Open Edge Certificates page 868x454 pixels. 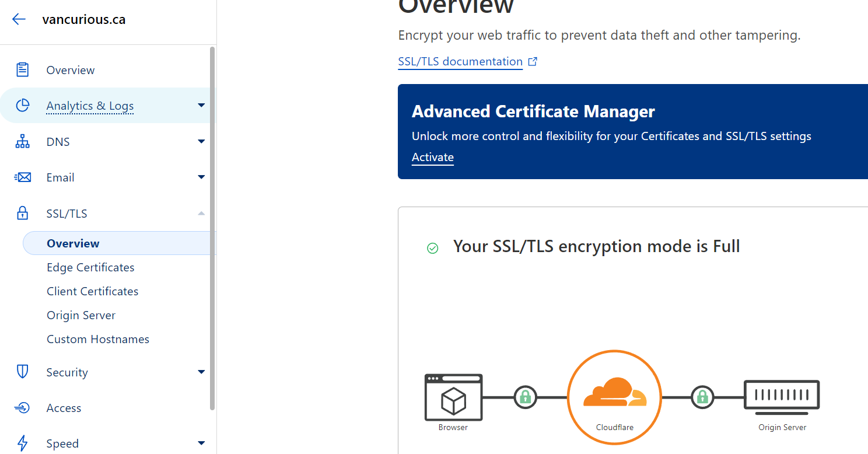[x=90, y=267]
